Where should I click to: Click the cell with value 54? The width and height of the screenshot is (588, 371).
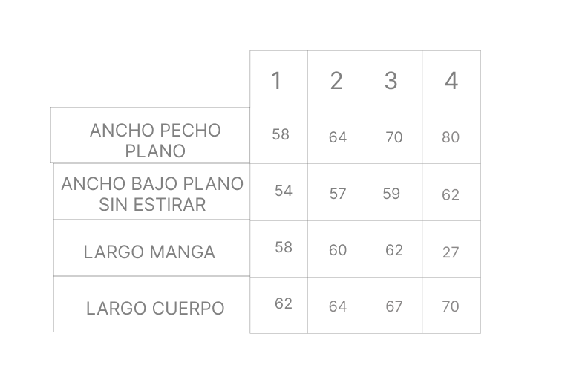click(x=284, y=191)
